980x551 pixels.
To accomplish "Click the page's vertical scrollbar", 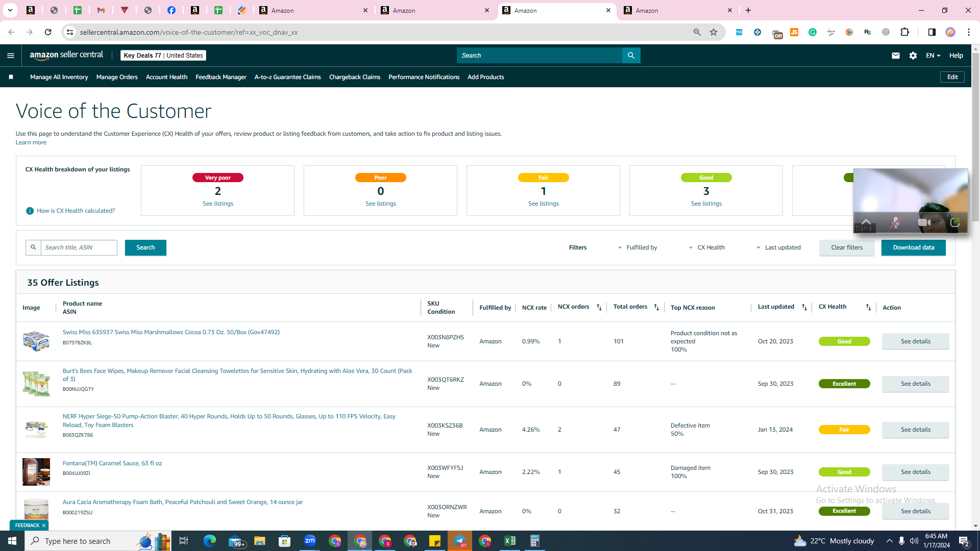I will 975,138.
